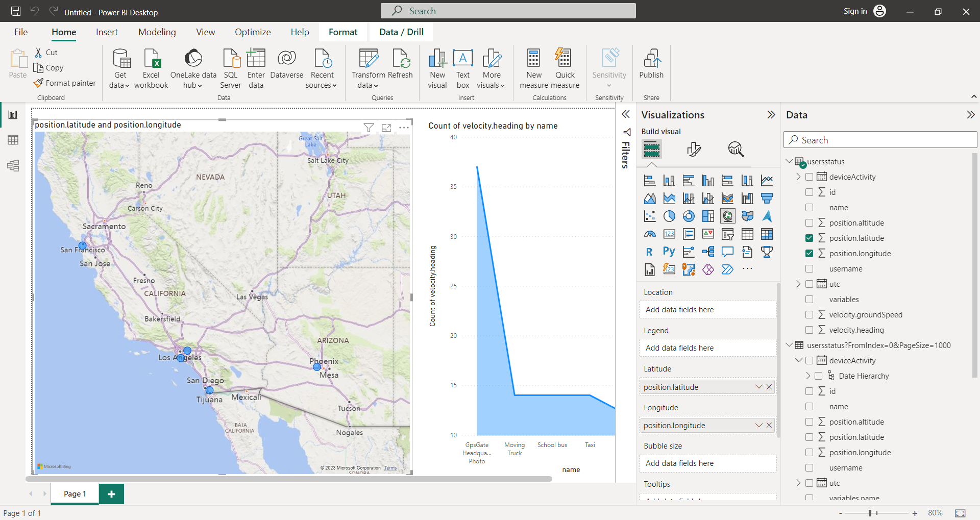This screenshot has width=980, height=520.
Task: Check the velocity.groundSpeed field
Action: coord(809,315)
